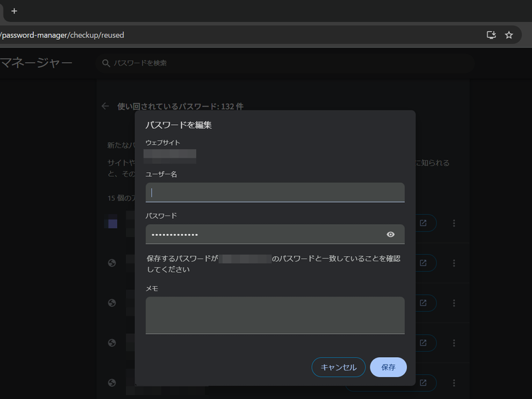Open the three-dot menu for the second entry
Image resolution: width=532 pixels, height=399 pixels.
[454, 263]
